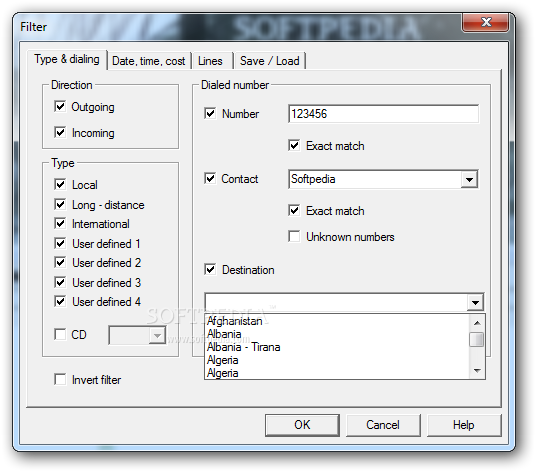Open the Save / Load tab
Screen dimensions: 536x472
269,61
